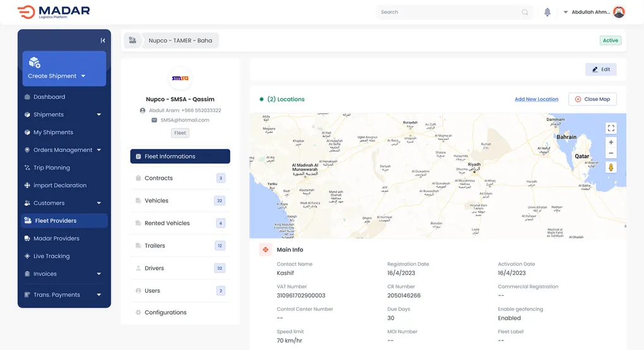Click the Live Tracking icon
644x350 pixels.
[27, 256]
